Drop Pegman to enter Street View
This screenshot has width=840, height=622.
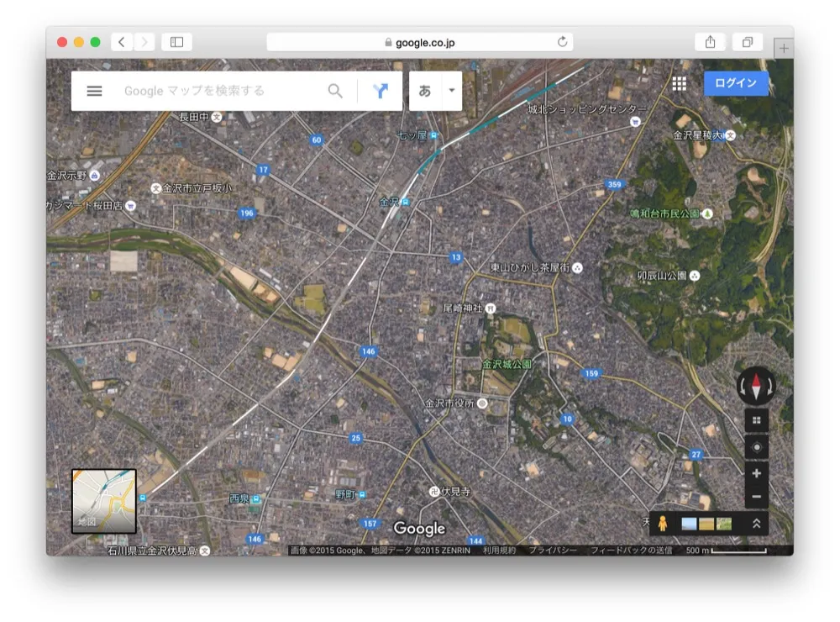[664, 523]
